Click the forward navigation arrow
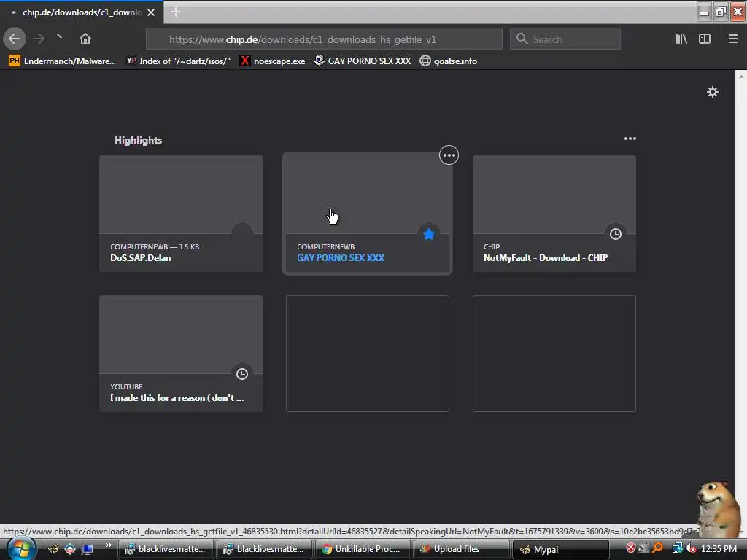 pos(39,39)
